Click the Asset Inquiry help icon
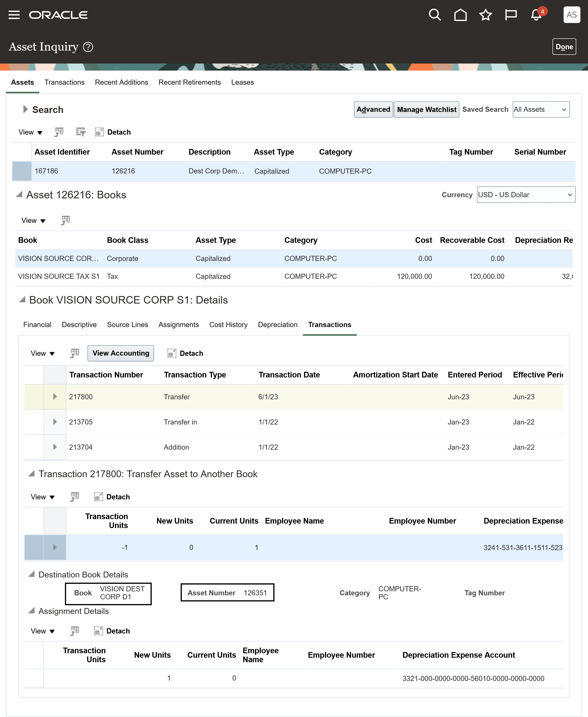The image size is (588, 717). pos(88,47)
